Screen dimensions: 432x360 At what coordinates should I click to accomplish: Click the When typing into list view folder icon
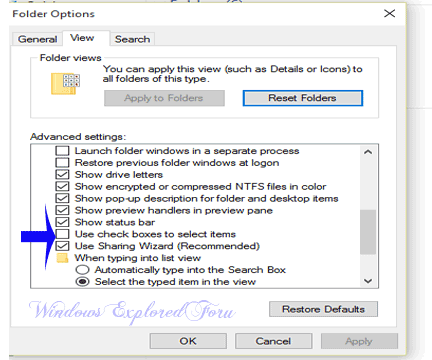click(x=62, y=258)
